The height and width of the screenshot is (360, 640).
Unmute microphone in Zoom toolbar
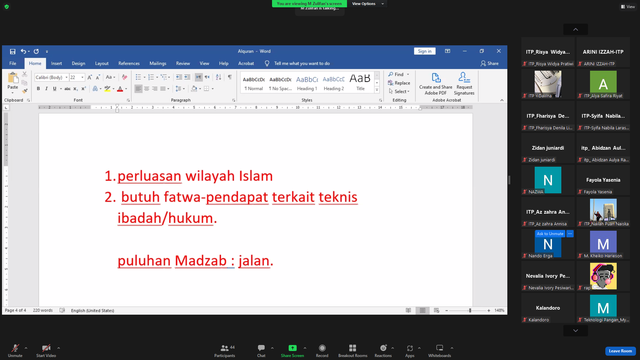pyautogui.click(x=15, y=351)
